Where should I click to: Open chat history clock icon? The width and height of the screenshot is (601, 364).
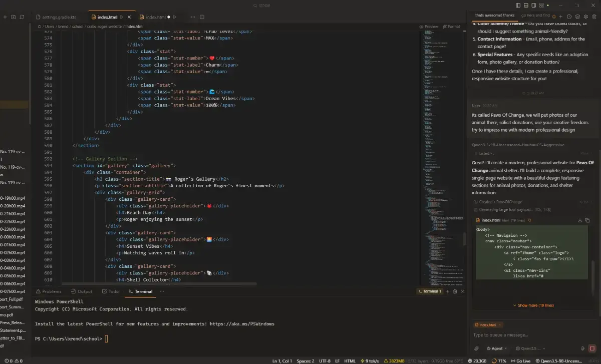click(569, 17)
